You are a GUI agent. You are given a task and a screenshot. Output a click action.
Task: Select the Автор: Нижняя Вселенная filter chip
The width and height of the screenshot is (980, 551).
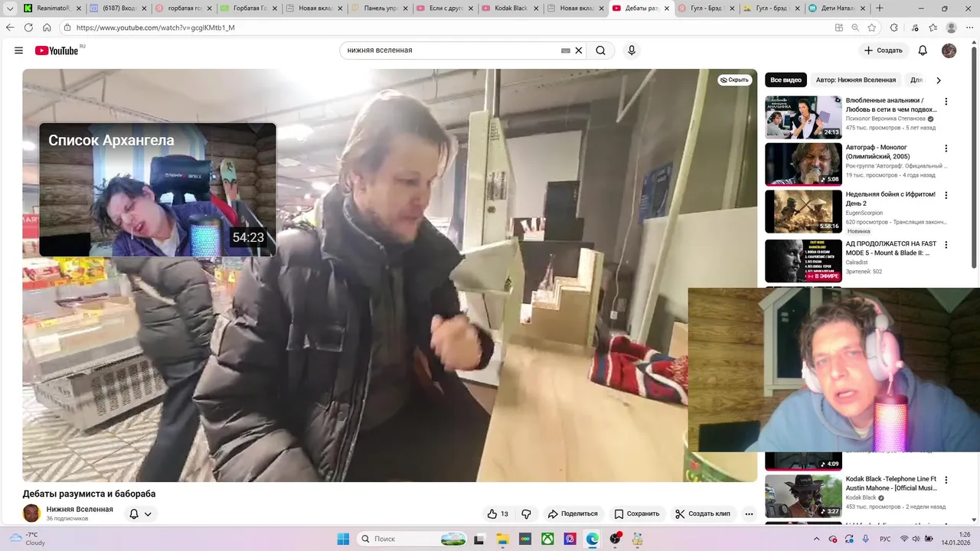[x=856, y=80]
